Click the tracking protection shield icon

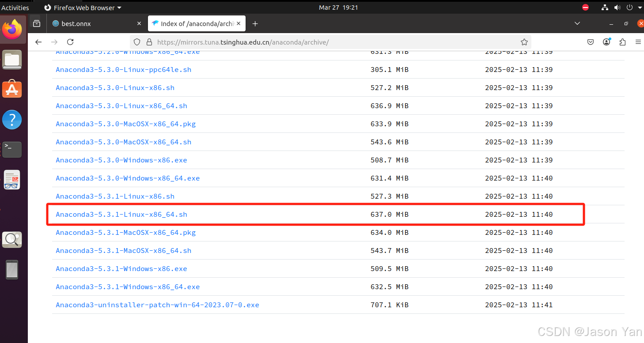tap(137, 42)
